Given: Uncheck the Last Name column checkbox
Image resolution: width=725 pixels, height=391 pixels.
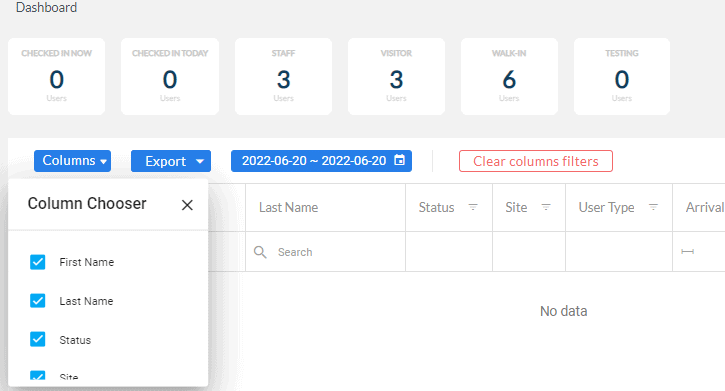Looking at the screenshot, I should click(x=37, y=301).
